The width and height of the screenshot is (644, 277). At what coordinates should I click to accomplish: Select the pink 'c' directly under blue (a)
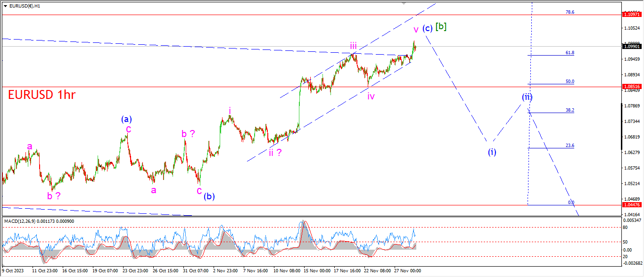click(128, 129)
